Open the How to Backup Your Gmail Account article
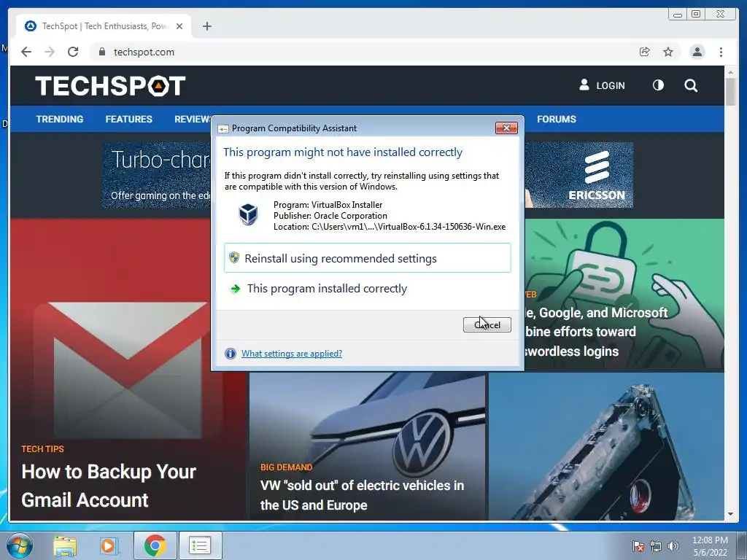 (x=109, y=486)
